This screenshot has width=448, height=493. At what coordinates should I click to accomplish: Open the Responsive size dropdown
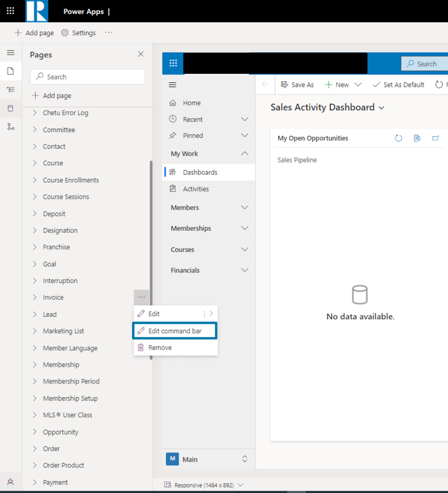241,485
